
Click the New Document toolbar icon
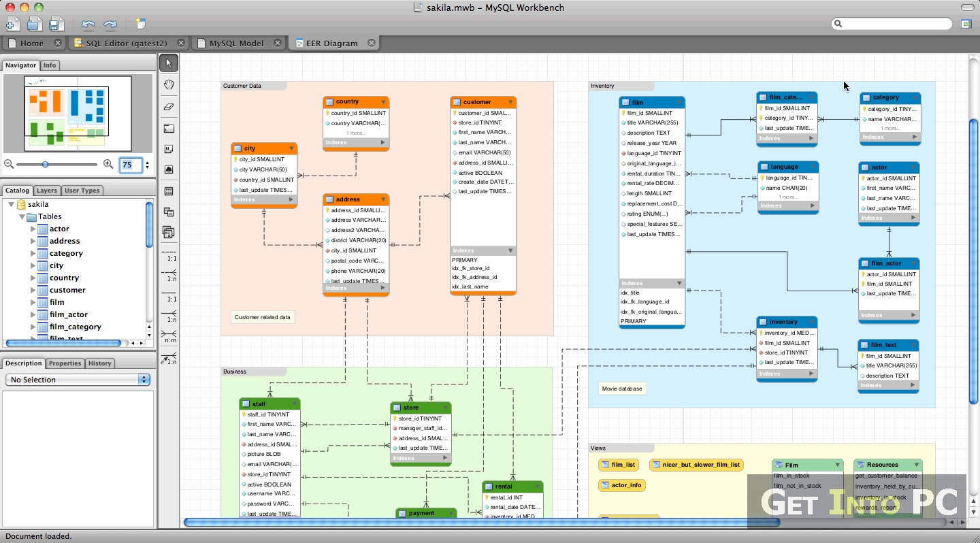(x=12, y=24)
